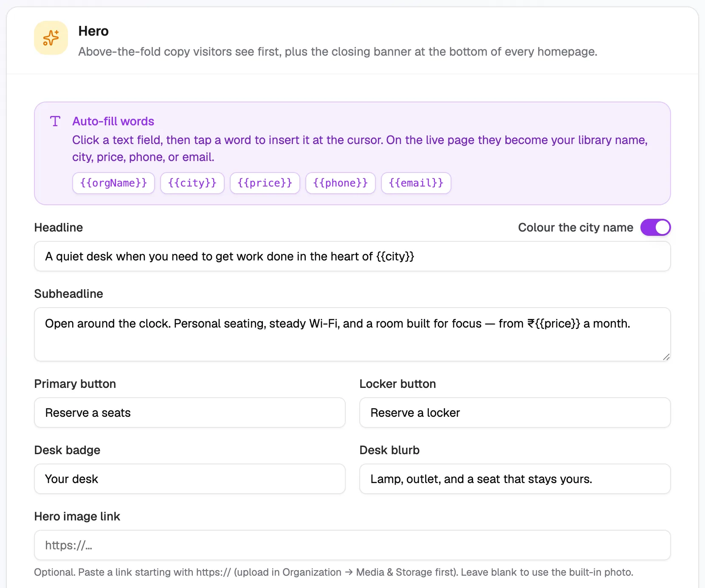The height and width of the screenshot is (588, 705).
Task: Click the 'Primary button' label
Action: (x=75, y=384)
